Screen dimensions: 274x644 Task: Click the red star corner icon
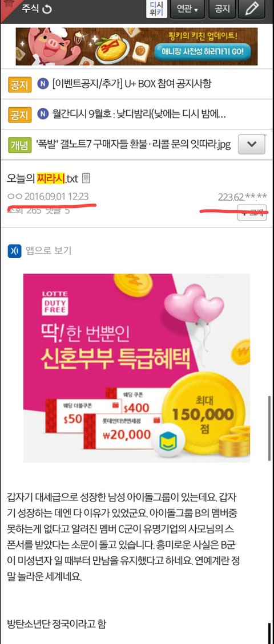click(6, 5)
